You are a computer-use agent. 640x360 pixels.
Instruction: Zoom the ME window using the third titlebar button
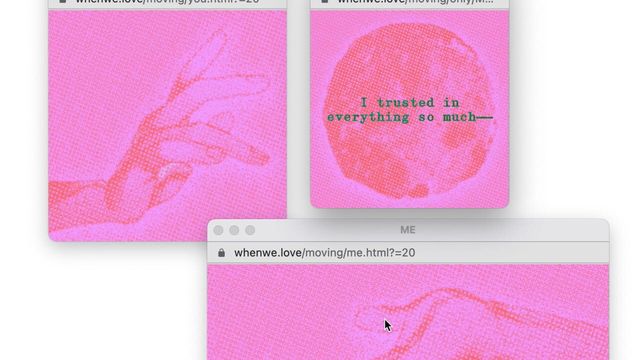[250, 230]
